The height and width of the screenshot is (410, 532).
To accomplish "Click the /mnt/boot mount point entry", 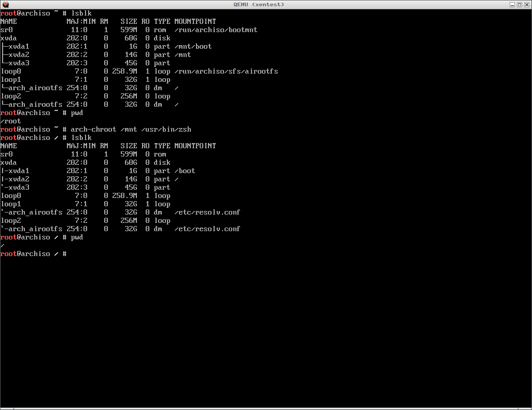I will pyautogui.click(x=193, y=46).
